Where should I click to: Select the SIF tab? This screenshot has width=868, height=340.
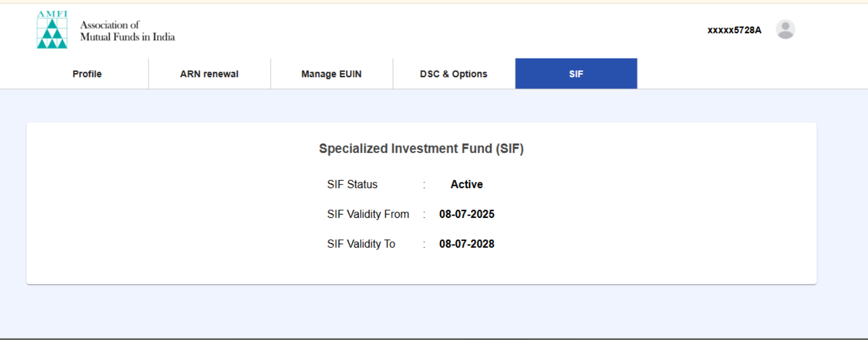pos(576,74)
